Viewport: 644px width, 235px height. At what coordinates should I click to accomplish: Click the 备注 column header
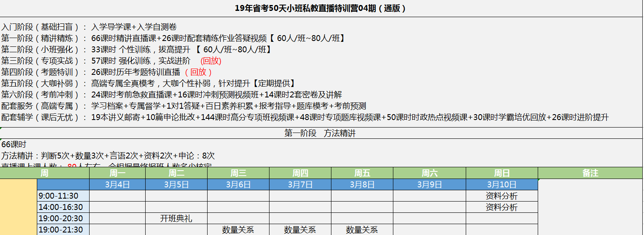(590, 173)
